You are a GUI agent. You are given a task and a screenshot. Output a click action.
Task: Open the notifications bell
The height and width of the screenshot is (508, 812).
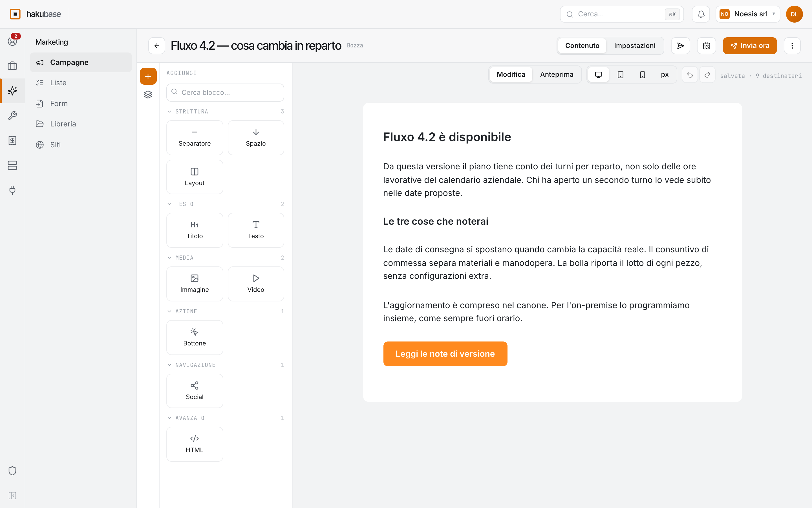(x=701, y=14)
